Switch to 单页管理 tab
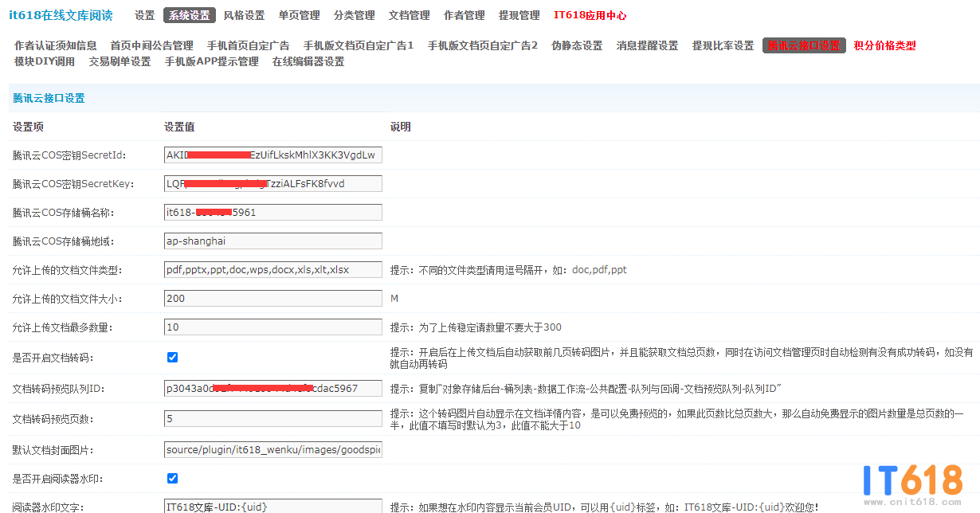The width and height of the screenshot is (980, 513). click(x=300, y=15)
